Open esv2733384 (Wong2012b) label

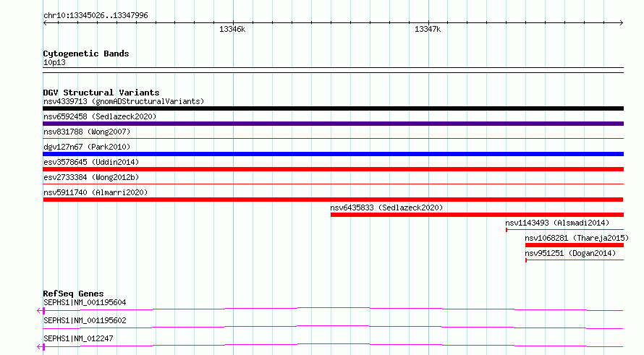(91, 177)
